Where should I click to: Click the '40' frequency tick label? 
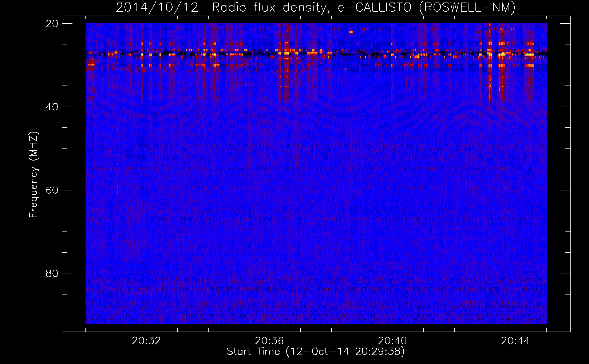click(52, 107)
